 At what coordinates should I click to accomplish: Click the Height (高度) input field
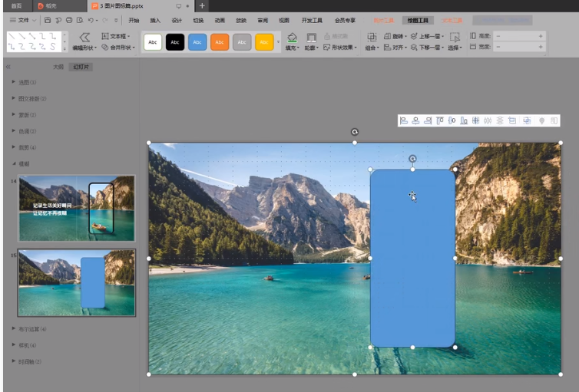coord(519,36)
